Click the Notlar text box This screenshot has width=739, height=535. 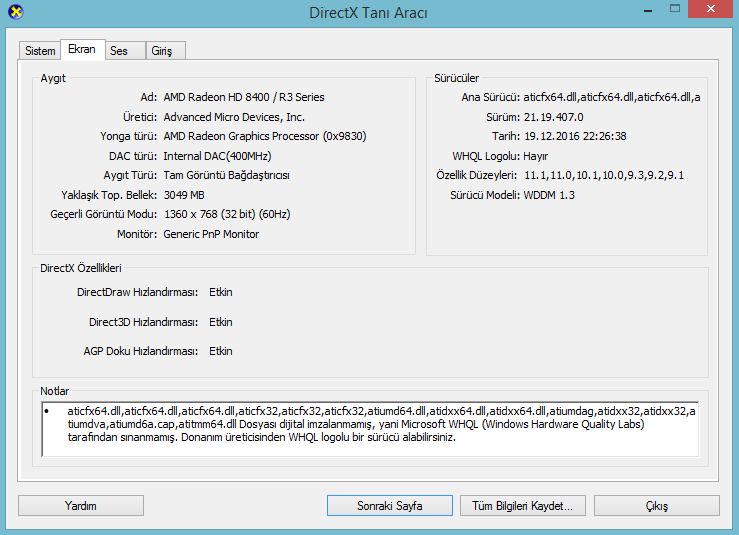coord(370,429)
